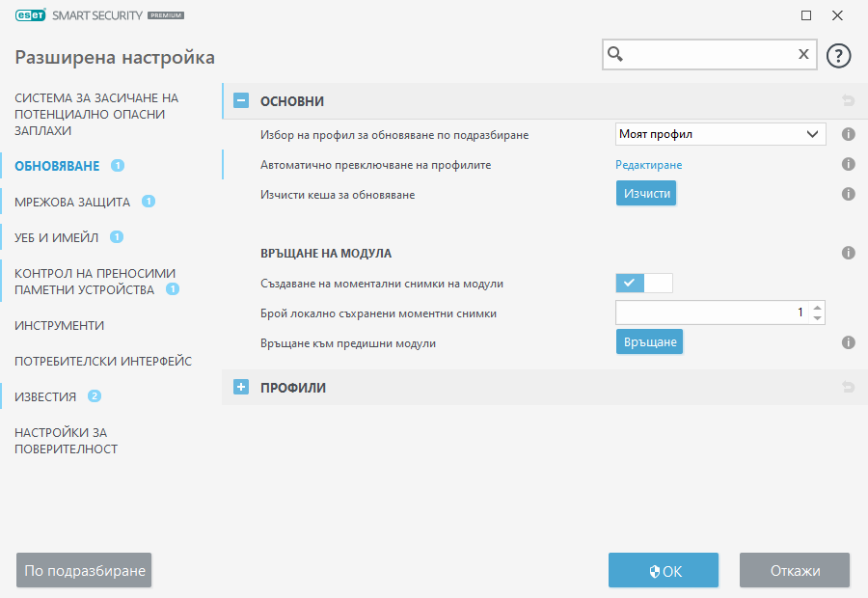868x598 pixels.
Task: Click the Изчисти button
Action: coord(646,193)
